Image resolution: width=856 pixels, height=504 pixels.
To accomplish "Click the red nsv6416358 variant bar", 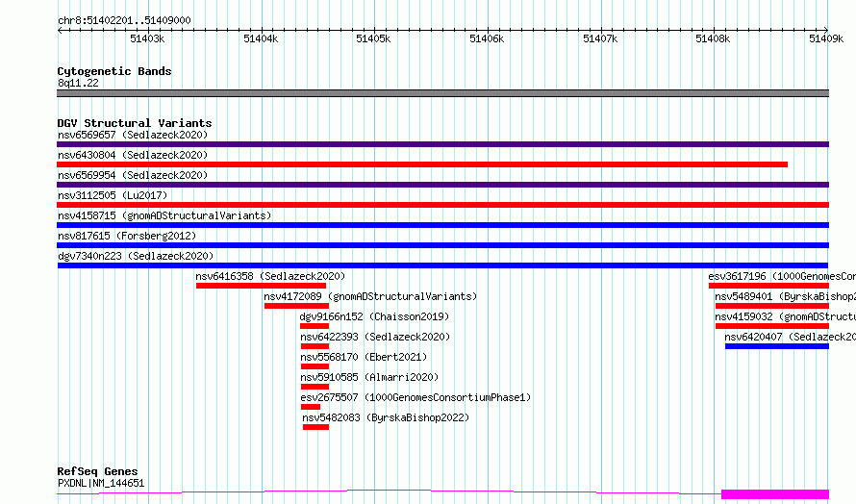I will coord(261,286).
